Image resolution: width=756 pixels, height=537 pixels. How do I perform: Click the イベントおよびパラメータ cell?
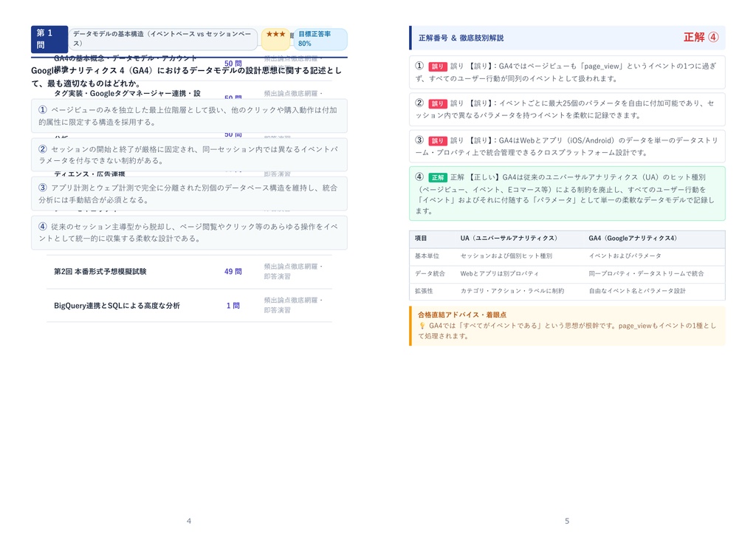625,256
